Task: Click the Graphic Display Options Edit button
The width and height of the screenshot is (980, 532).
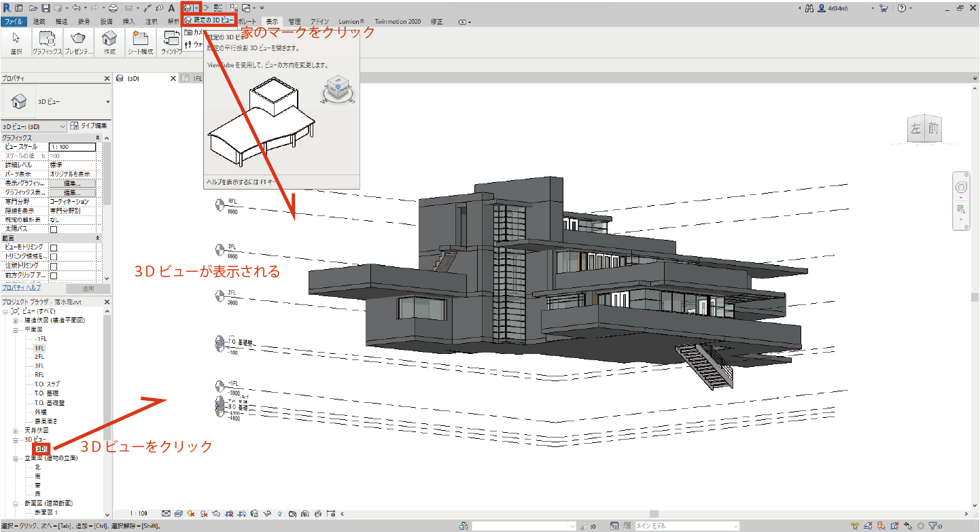Action: (x=72, y=192)
